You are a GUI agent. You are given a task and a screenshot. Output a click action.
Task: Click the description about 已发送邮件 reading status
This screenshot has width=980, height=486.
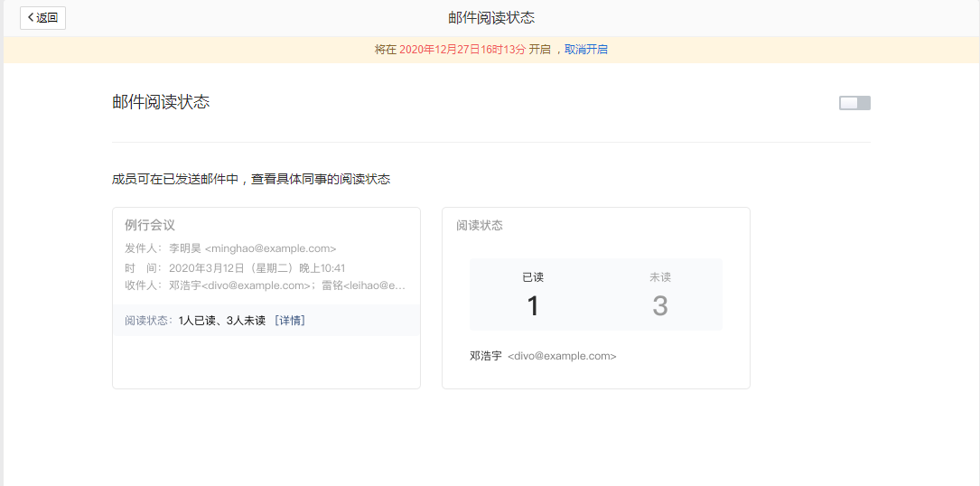point(251,180)
